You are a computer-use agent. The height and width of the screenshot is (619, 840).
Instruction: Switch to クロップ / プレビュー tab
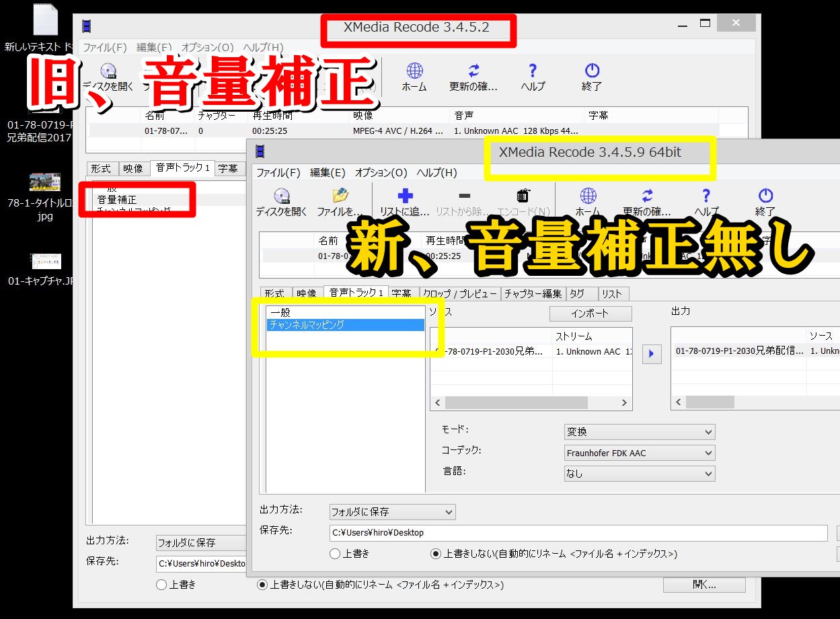461,294
